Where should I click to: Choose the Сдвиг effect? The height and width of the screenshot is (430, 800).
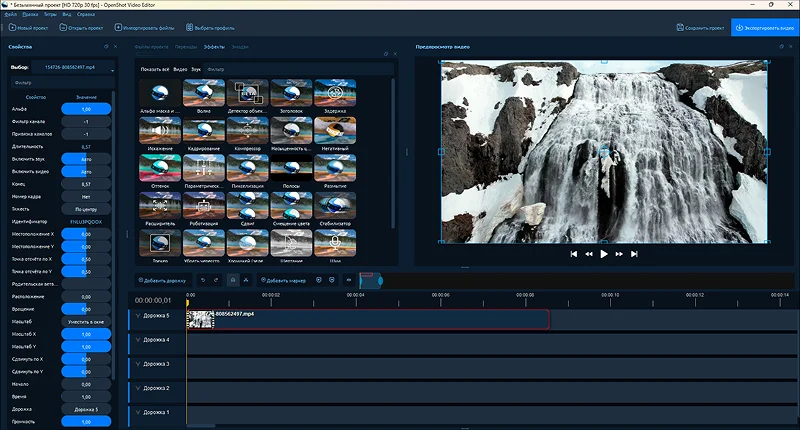pos(247,205)
